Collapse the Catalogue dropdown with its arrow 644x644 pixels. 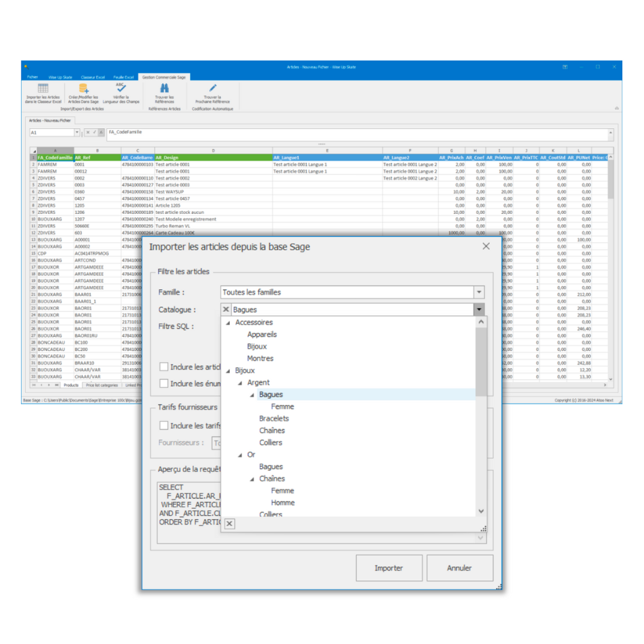tap(478, 310)
